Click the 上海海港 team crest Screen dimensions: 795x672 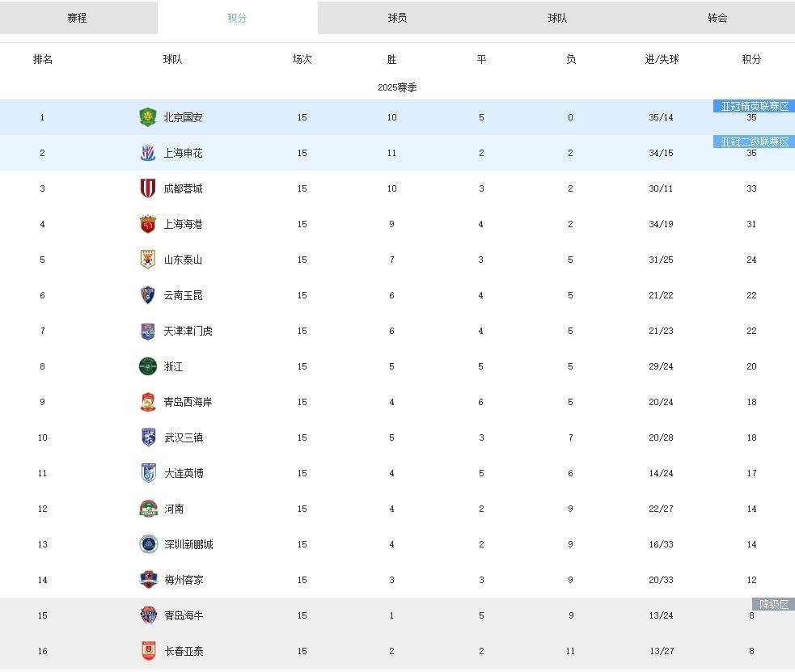(147, 224)
